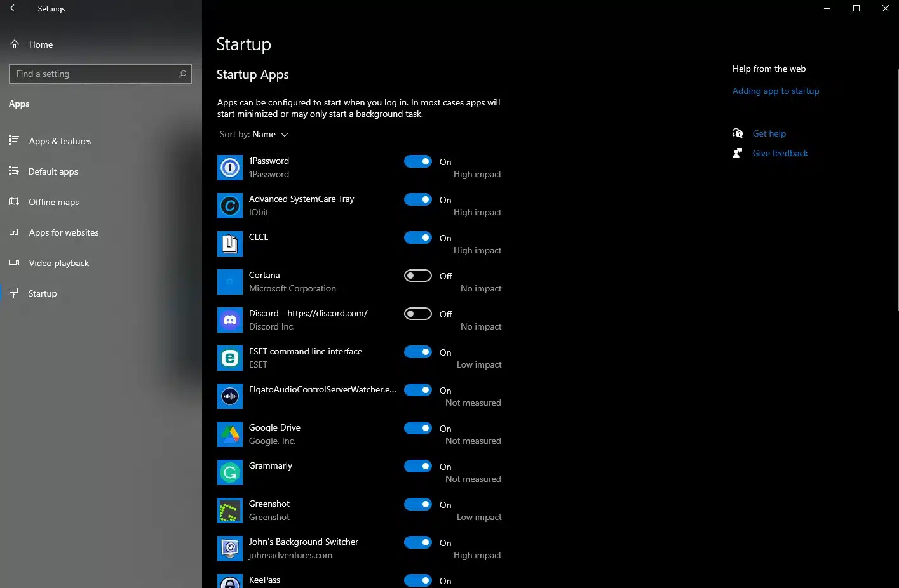Toggle Greenshot startup switch
899x588 pixels.
418,504
